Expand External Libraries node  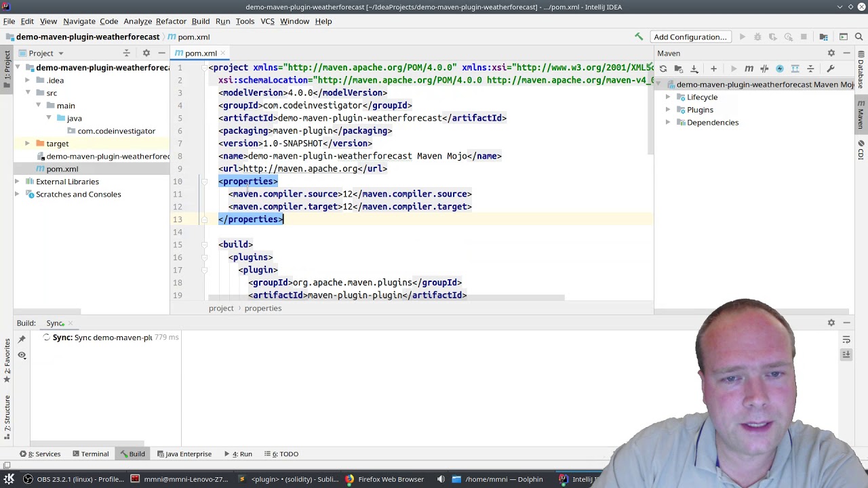coord(17,182)
